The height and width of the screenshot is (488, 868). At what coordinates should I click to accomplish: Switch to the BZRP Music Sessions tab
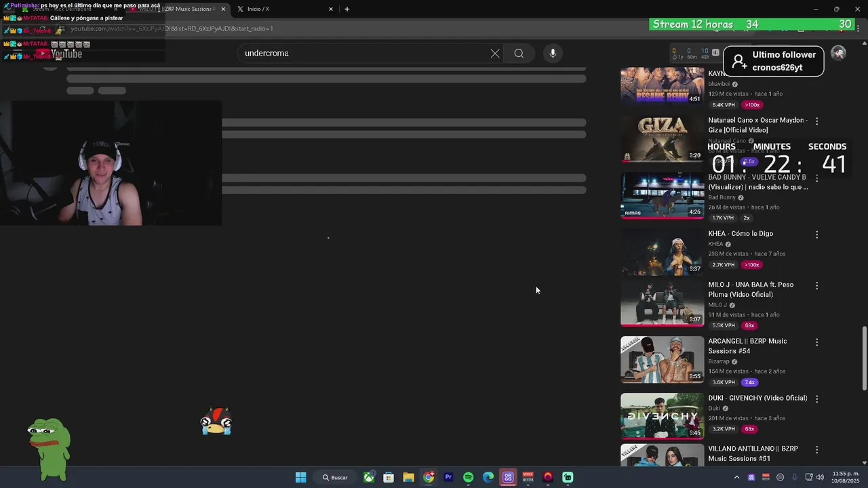coord(178,9)
